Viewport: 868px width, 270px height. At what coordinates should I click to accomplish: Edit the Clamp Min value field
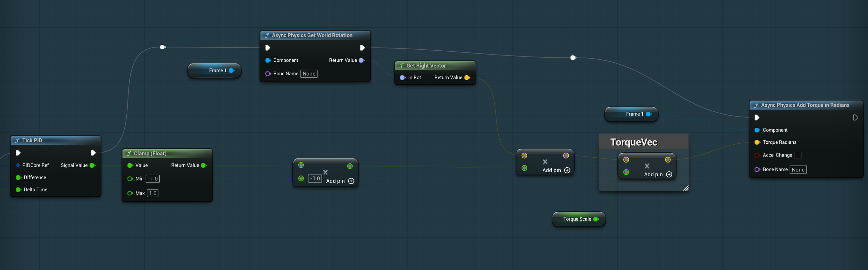(x=153, y=179)
